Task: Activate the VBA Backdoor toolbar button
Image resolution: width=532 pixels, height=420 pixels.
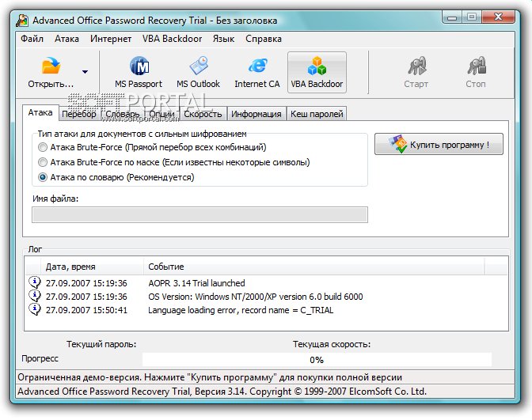Action: (317, 72)
